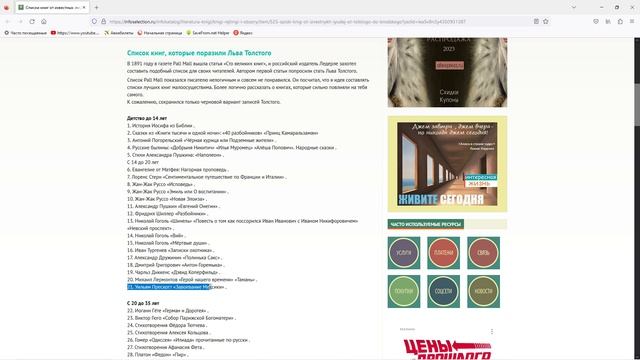Screen dimensions: 640x360
Task: Click list item 23 Гюго 'Собор Парижской Богоматери'
Action: click(x=181, y=318)
